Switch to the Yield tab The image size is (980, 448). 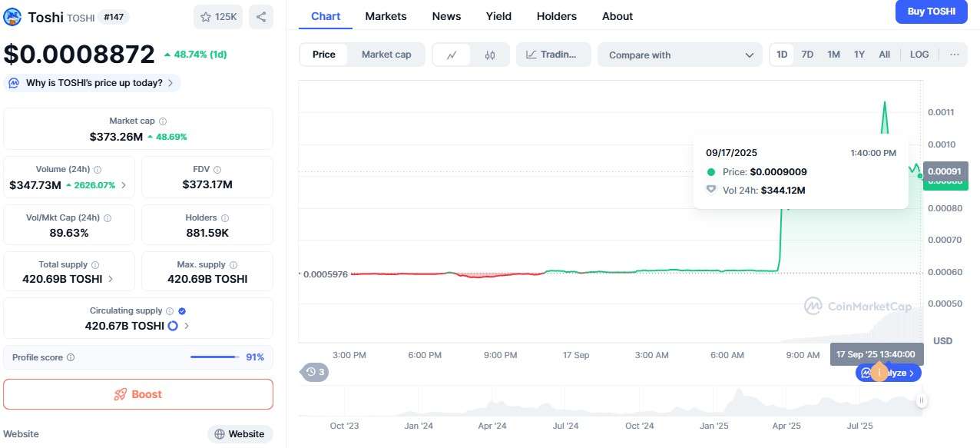(498, 16)
